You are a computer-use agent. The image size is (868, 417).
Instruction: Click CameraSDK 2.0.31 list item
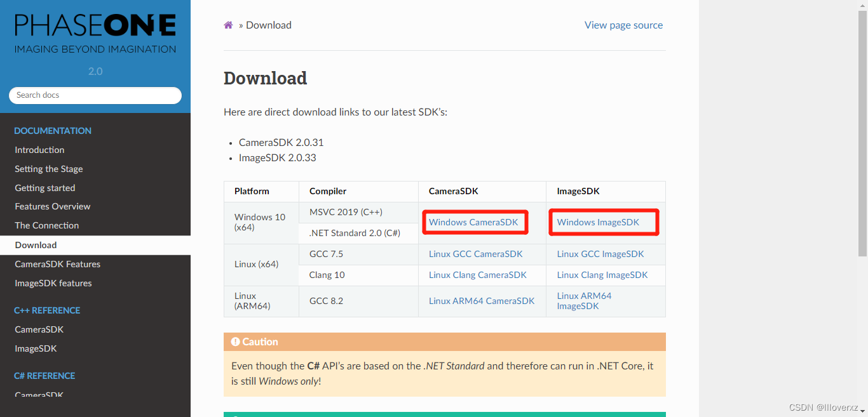point(281,142)
